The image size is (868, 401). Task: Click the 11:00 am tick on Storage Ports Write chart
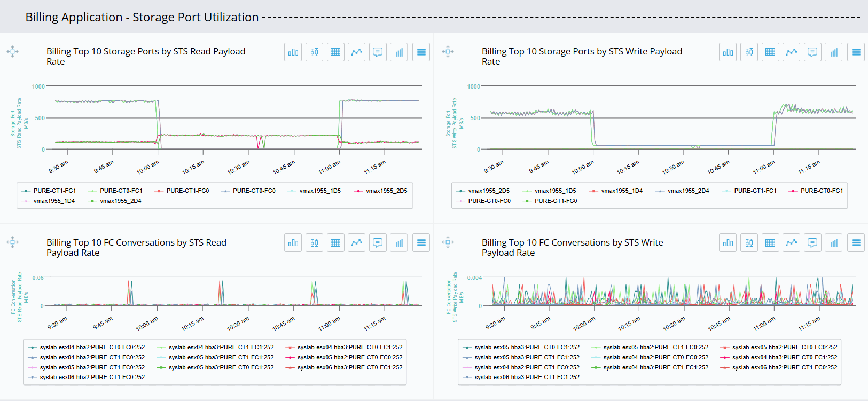tap(764, 167)
